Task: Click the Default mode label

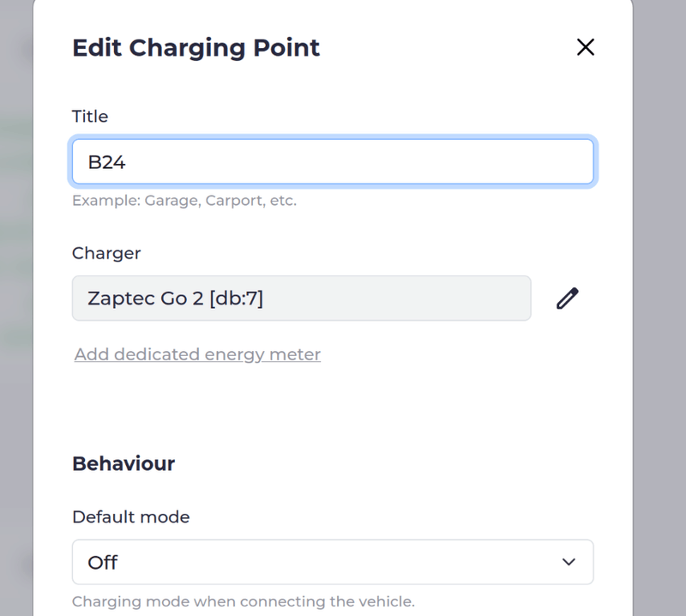Action: (130, 517)
